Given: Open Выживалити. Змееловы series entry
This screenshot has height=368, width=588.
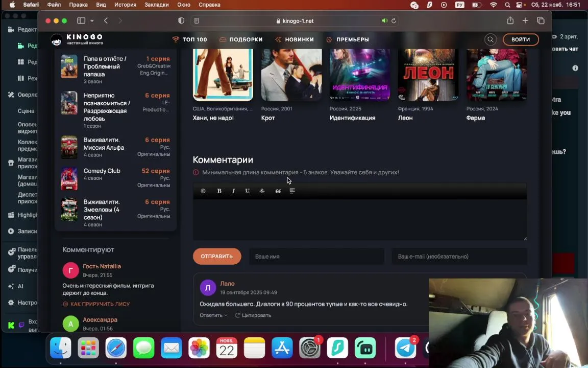Looking at the screenshot, I should click(x=115, y=213).
